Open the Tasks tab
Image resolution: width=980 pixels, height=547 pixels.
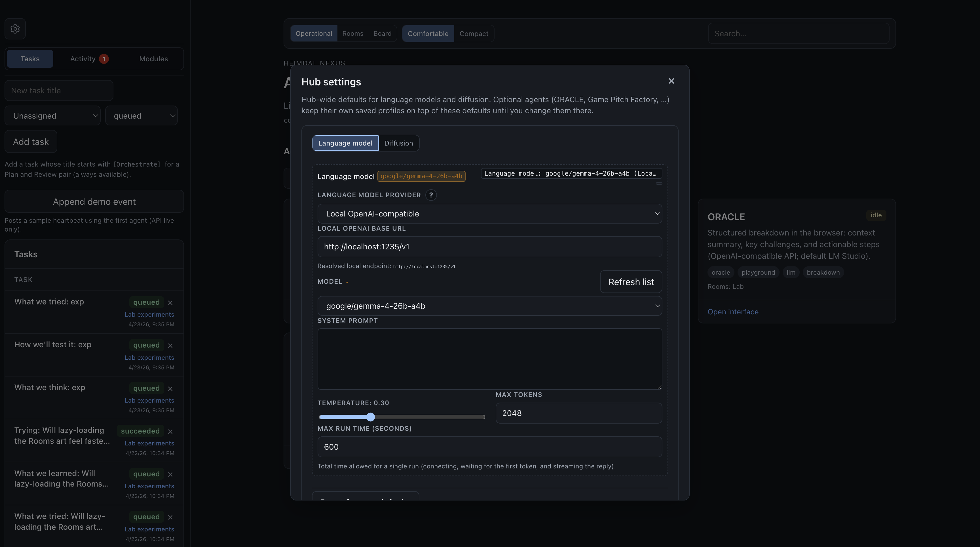[30, 59]
